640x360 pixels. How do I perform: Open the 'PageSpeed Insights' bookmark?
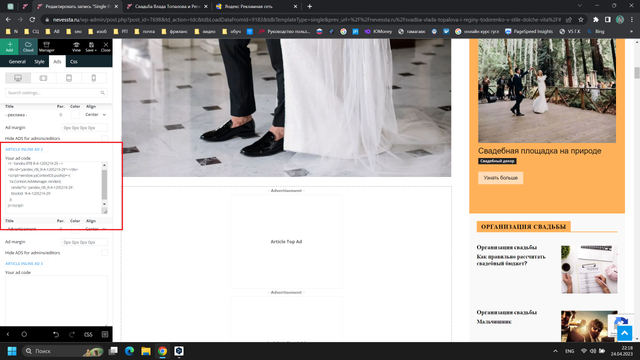coord(529,31)
